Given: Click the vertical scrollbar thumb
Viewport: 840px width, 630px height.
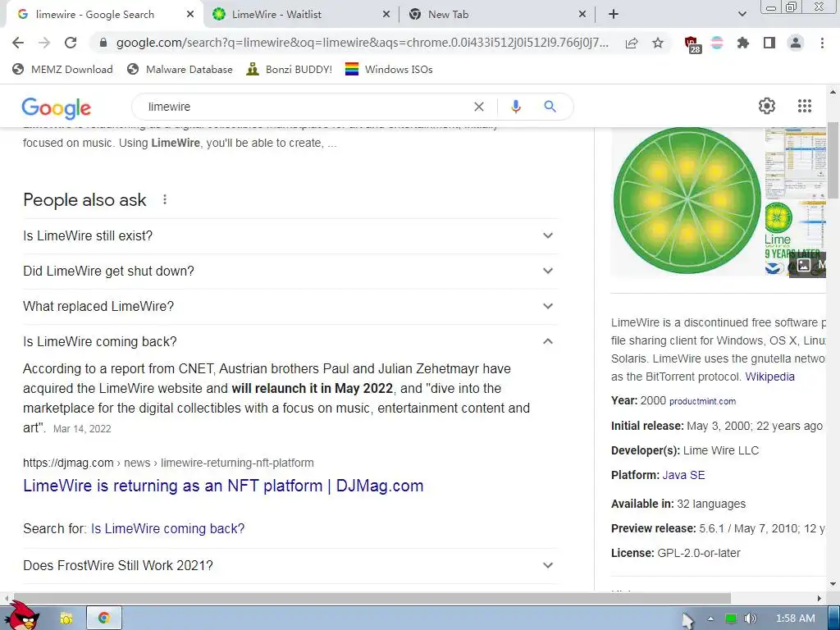Looking at the screenshot, I should (x=833, y=160).
